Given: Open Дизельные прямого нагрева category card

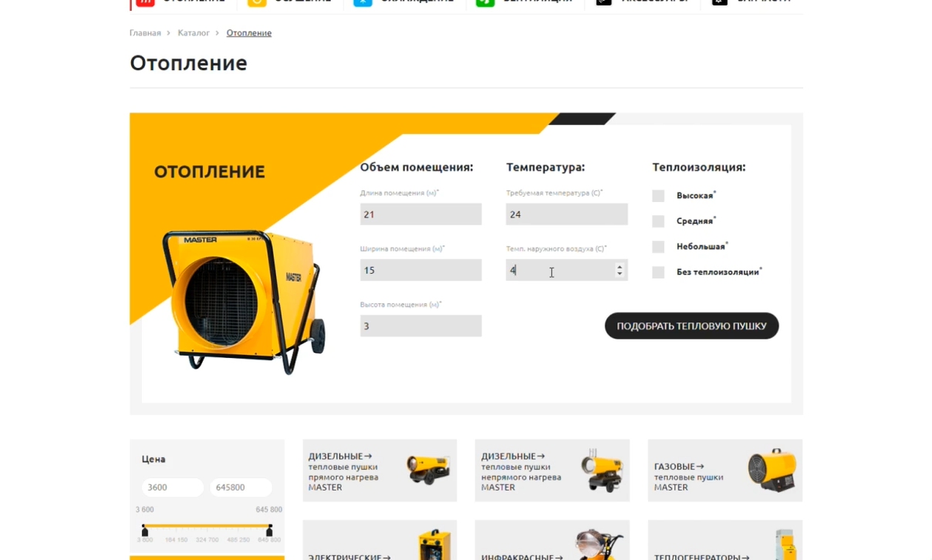Looking at the screenshot, I should 380,471.
